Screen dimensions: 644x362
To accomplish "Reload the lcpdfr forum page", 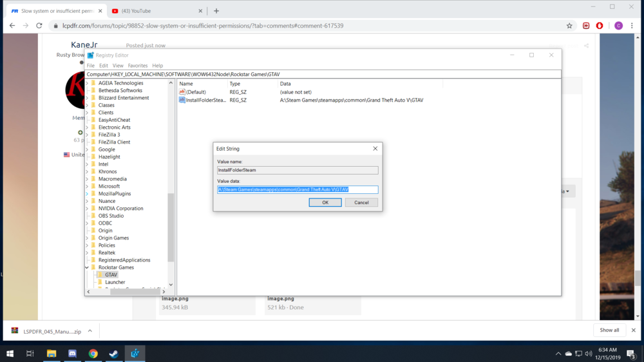I will [39, 26].
